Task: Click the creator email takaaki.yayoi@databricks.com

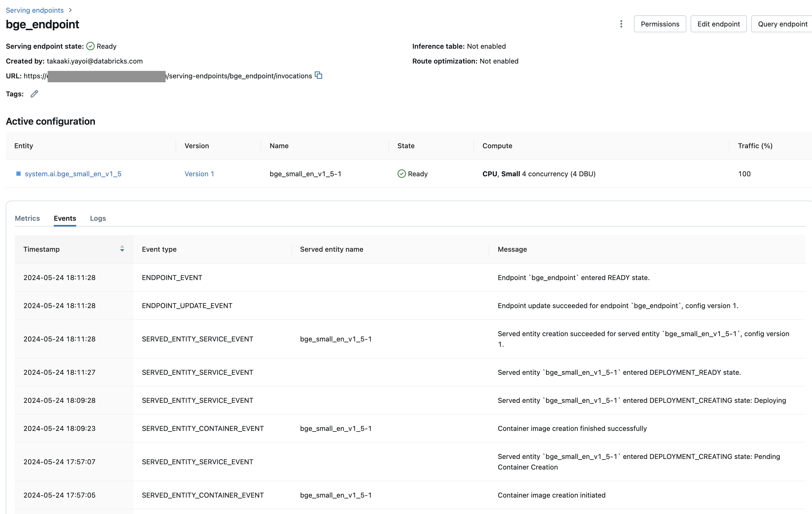Action: click(x=95, y=61)
